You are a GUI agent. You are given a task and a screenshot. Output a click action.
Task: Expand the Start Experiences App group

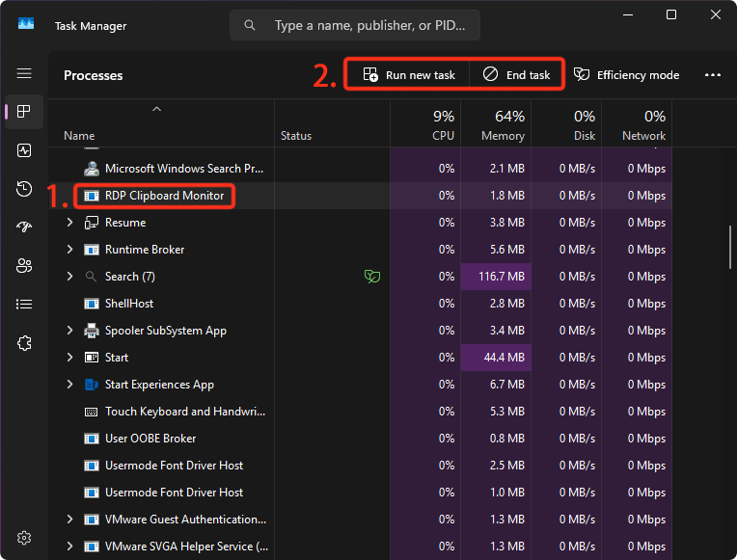click(x=69, y=385)
